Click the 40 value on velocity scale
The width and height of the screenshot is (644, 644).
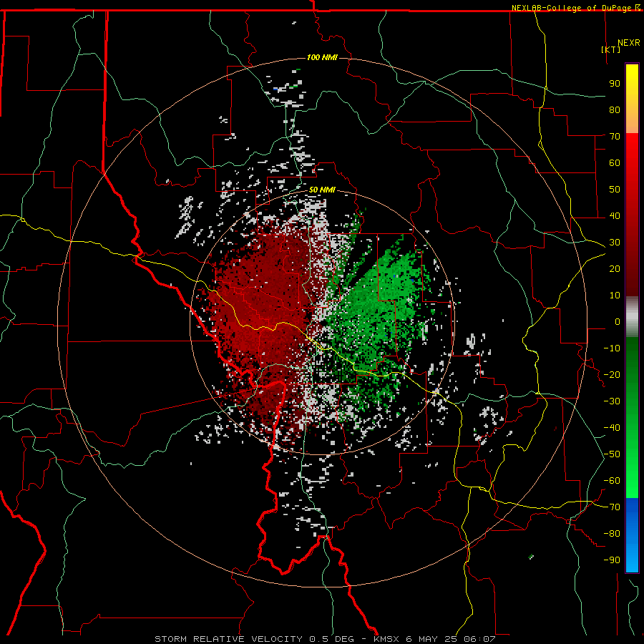tap(615, 215)
